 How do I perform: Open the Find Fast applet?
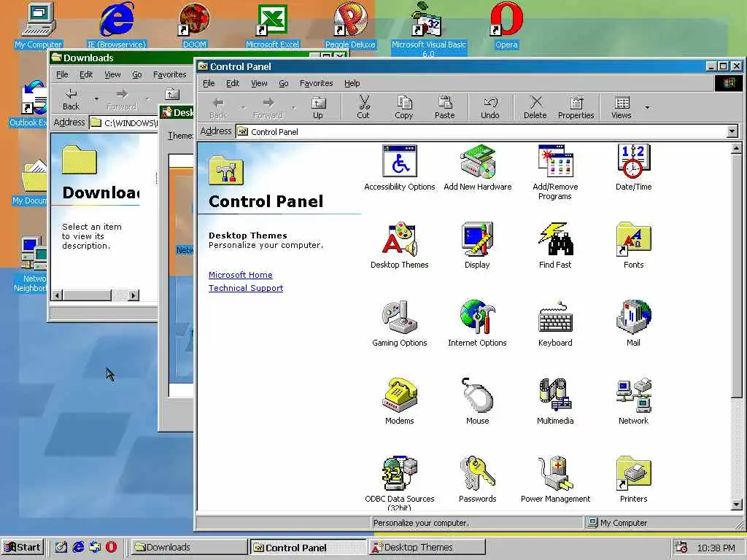click(555, 246)
